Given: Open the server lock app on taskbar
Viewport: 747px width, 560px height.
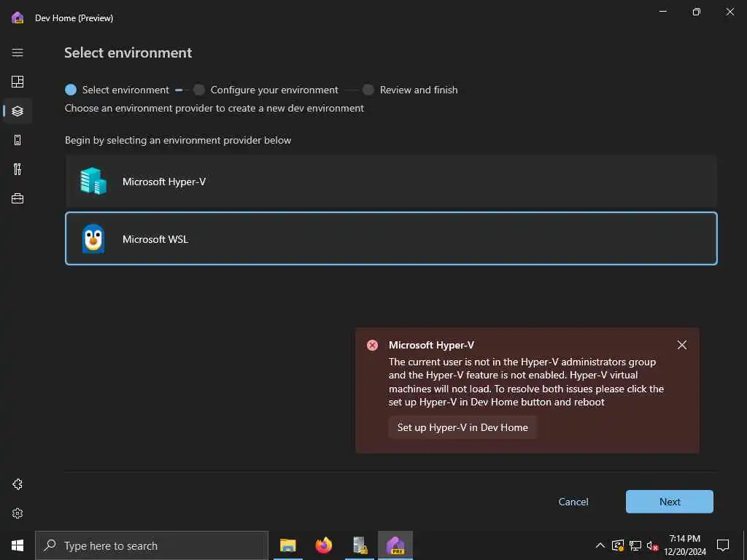Looking at the screenshot, I should coord(360,545).
